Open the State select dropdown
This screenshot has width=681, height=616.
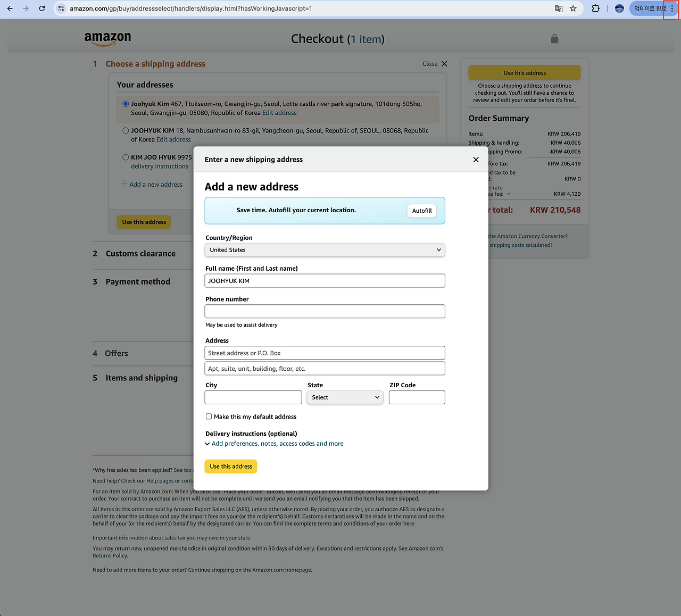pyautogui.click(x=345, y=397)
